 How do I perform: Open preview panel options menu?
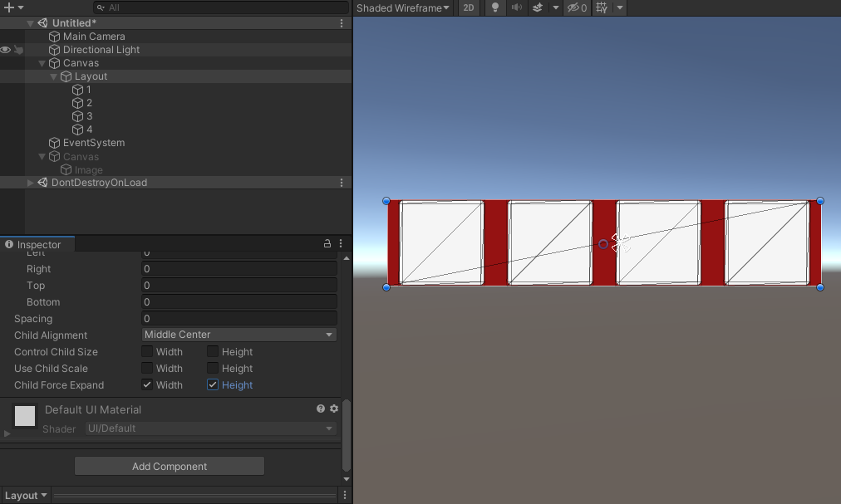pos(345,495)
